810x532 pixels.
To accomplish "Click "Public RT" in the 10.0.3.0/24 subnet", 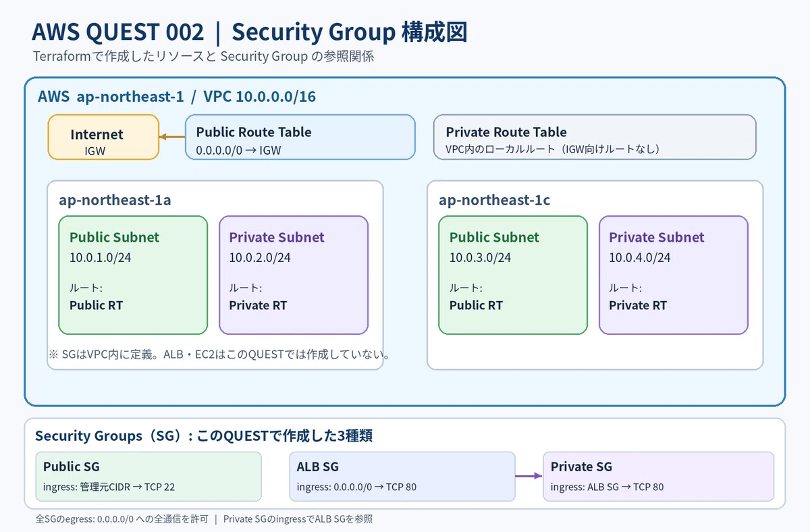I will point(477,305).
